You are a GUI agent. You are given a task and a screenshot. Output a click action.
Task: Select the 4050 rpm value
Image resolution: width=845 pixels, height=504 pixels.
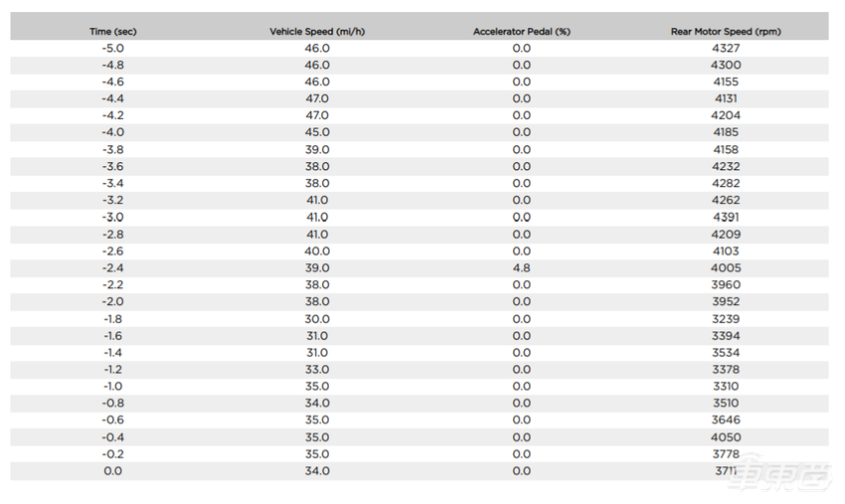[x=726, y=437]
